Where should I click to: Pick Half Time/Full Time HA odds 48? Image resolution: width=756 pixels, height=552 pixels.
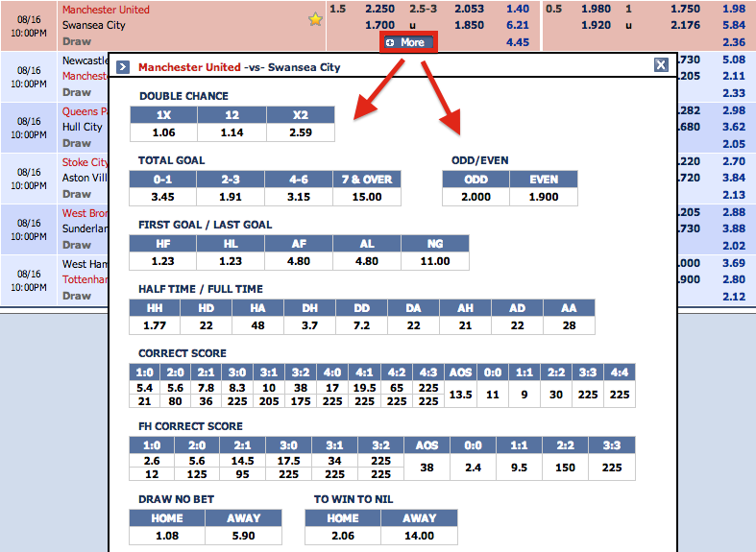[258, 325]
